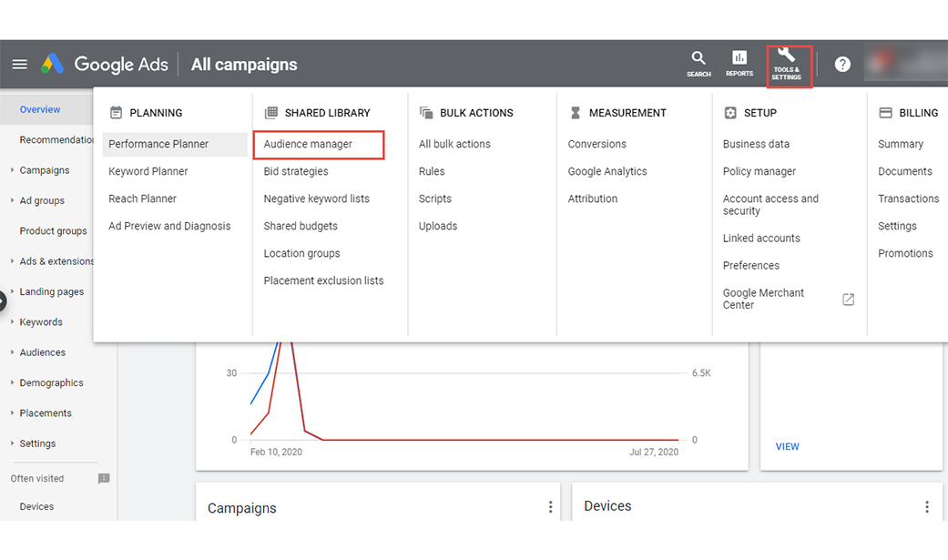Open billing Transactions

click(909, 199)
